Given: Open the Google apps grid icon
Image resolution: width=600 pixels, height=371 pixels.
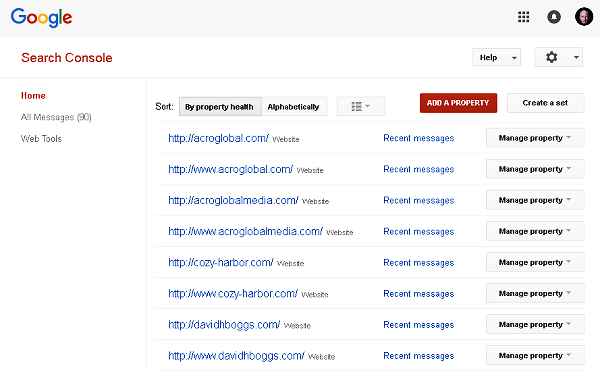Looking at the screenshot, I should (523, 17).
